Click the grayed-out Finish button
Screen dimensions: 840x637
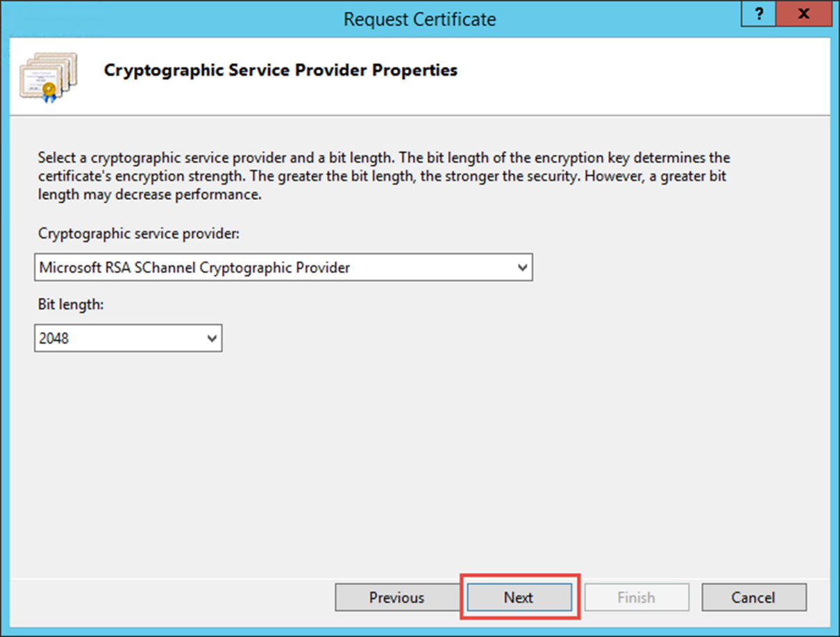(637, 597)
